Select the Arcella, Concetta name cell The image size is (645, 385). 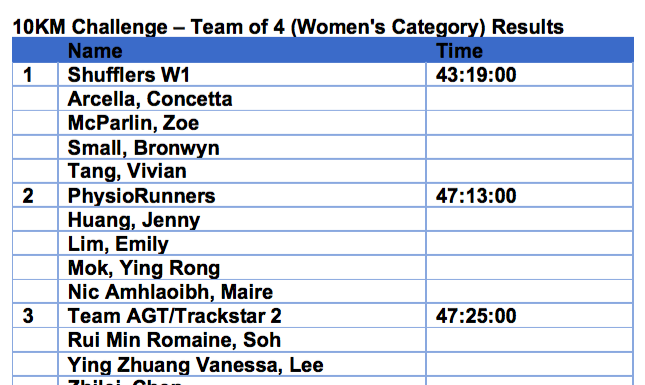(242, 99)
